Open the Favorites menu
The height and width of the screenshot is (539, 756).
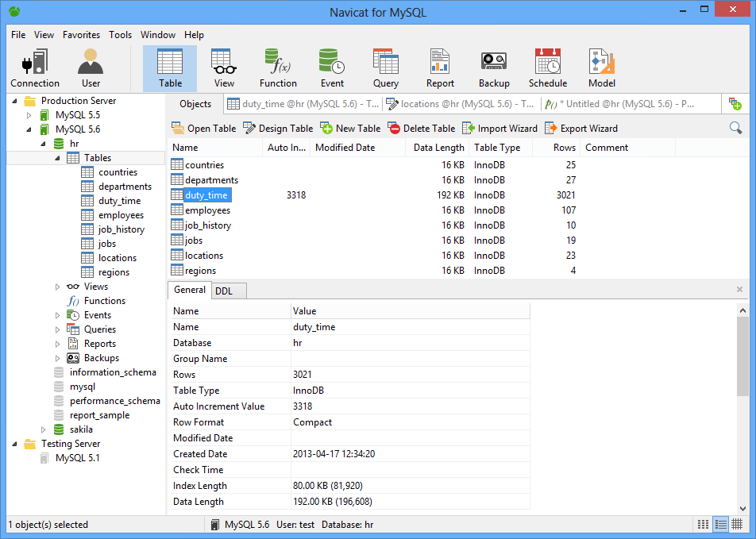[x=82, y=35]
